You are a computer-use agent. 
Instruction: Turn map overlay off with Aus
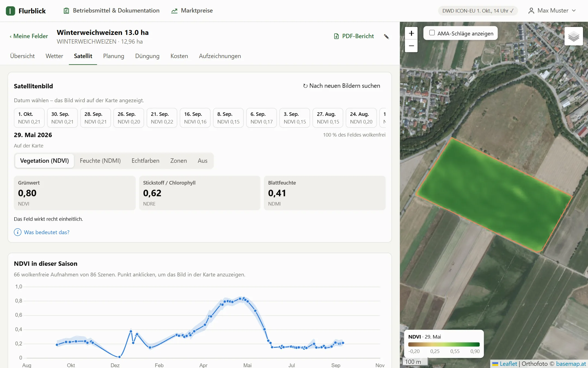tap(203, 161)
